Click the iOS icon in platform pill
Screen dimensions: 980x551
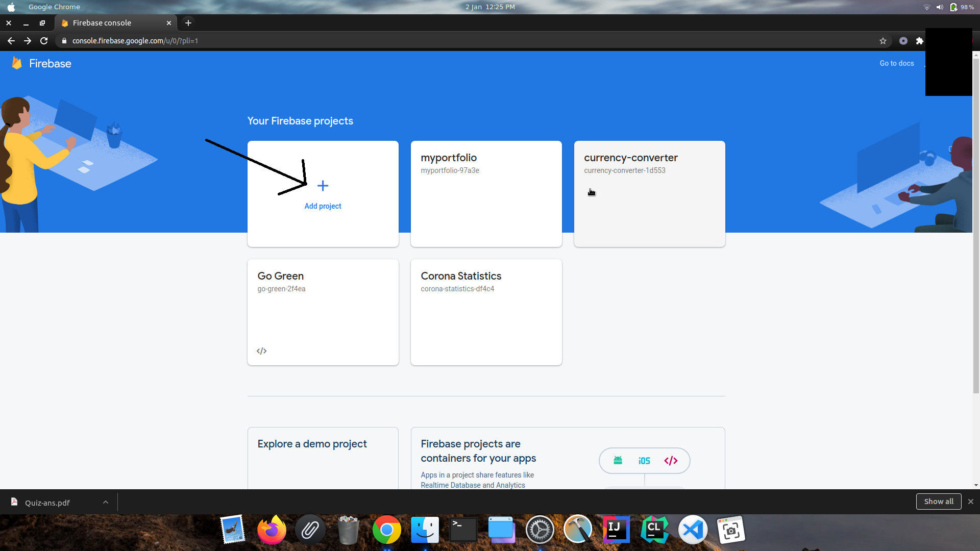pyautogui.click(x=644, y=461)
